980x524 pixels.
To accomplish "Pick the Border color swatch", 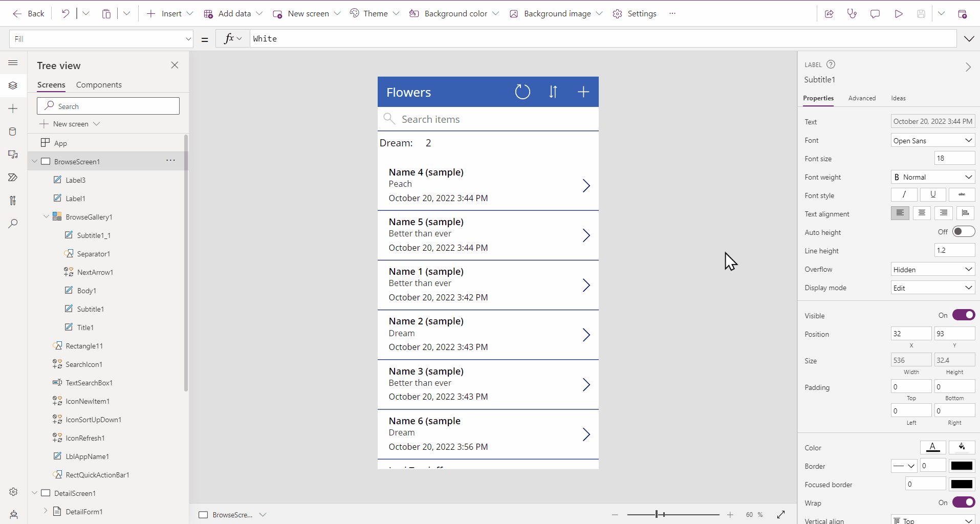I will click(x=962, y=466).
